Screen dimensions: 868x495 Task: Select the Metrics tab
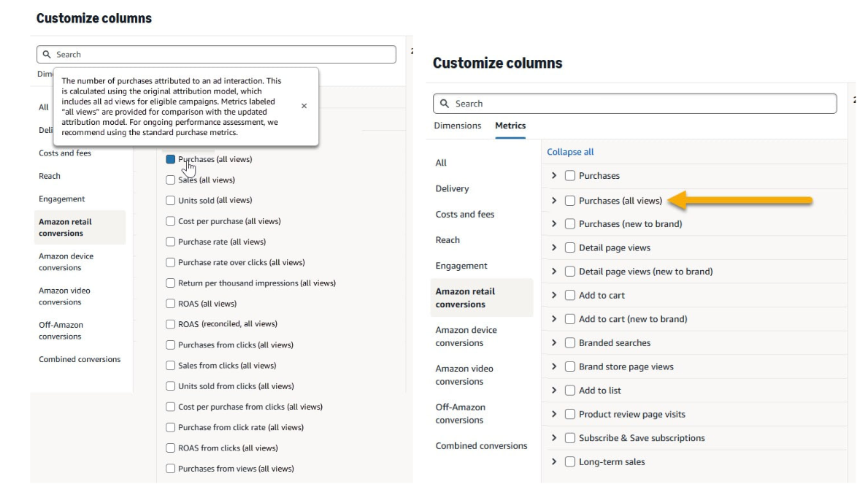[x=510, y=126]
